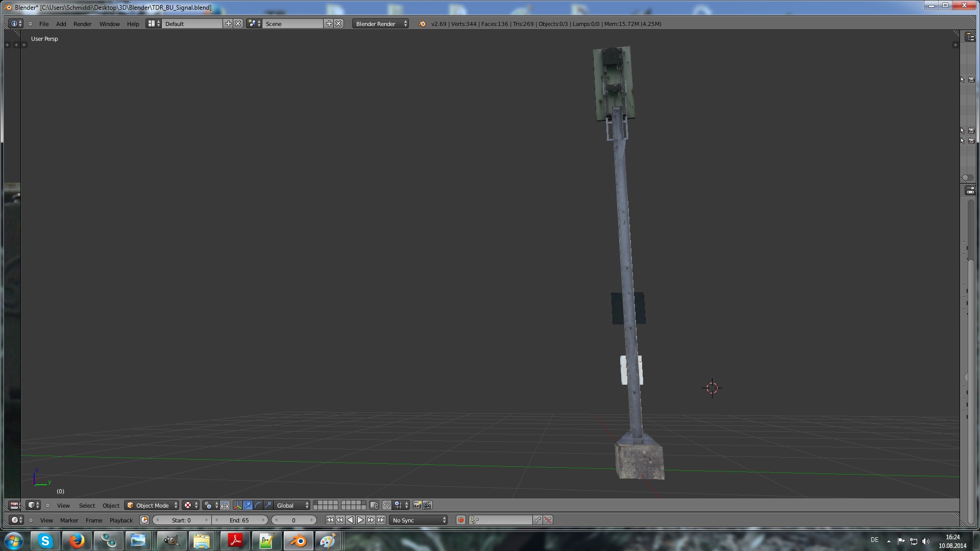Toggle automatic keyframe record button
980x551 pixels.
pyautogui.click(x=460, y=520)
